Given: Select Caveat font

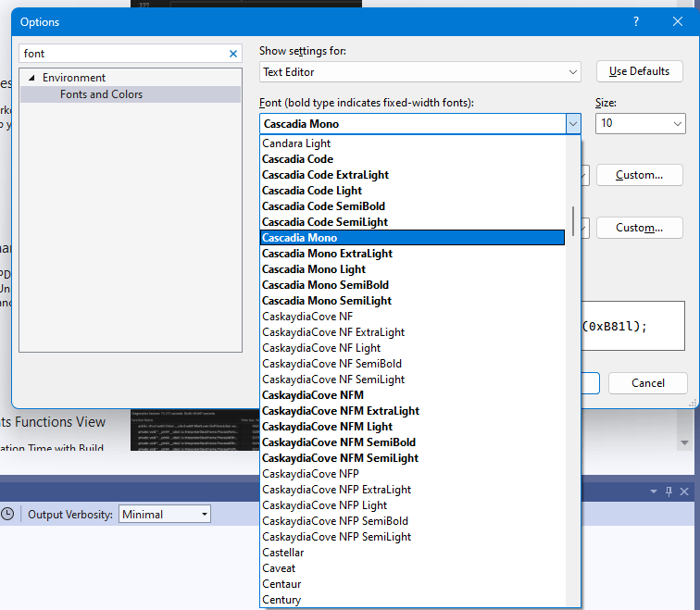Looking at the screenshot, I should coord(412,568).
